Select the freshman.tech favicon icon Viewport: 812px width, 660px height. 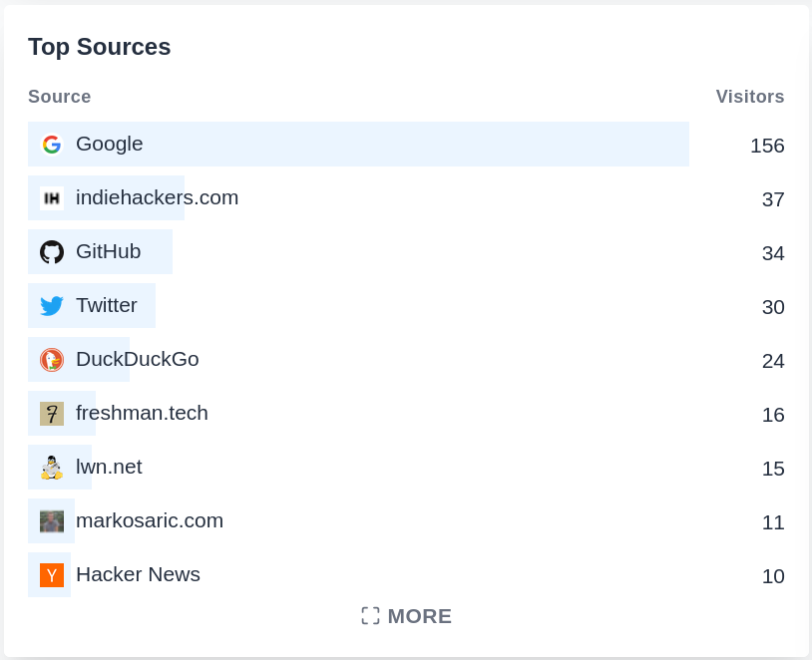[50, 413]
